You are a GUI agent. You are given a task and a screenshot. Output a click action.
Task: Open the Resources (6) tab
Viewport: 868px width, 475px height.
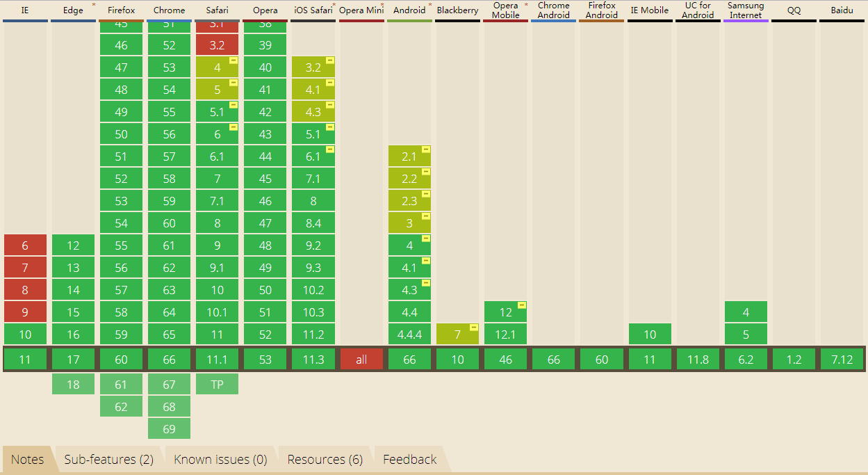(325, 460)
